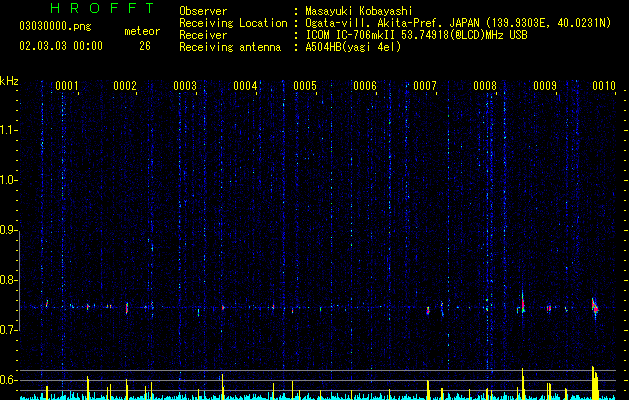Click the 0.9 frequency axis label
Viewport: 629px width, 400px height.
coord(9,230)
